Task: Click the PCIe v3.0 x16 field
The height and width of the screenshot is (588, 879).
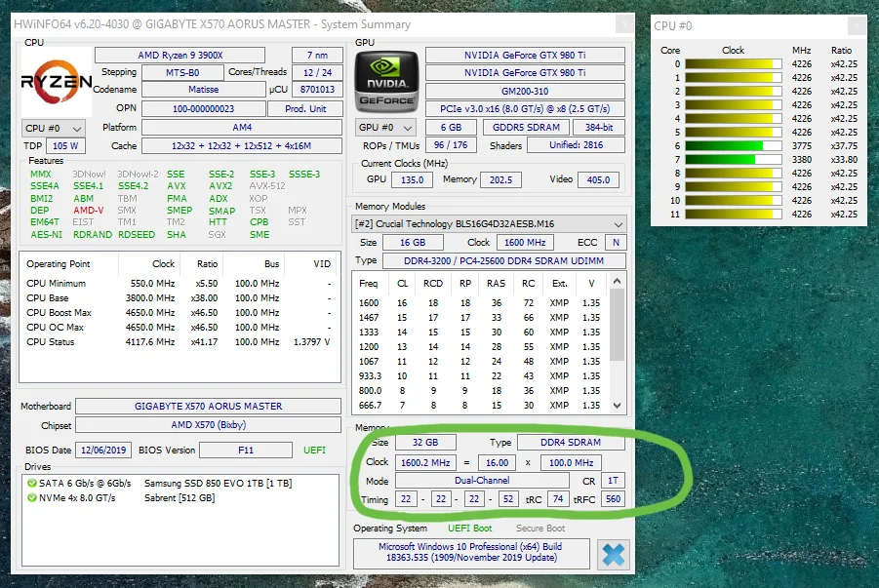Action: click(525, 109)
